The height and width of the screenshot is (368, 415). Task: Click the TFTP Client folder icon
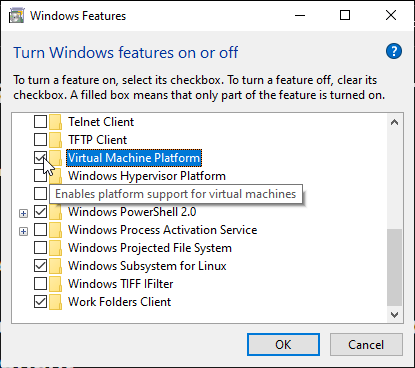pos(55,140)
